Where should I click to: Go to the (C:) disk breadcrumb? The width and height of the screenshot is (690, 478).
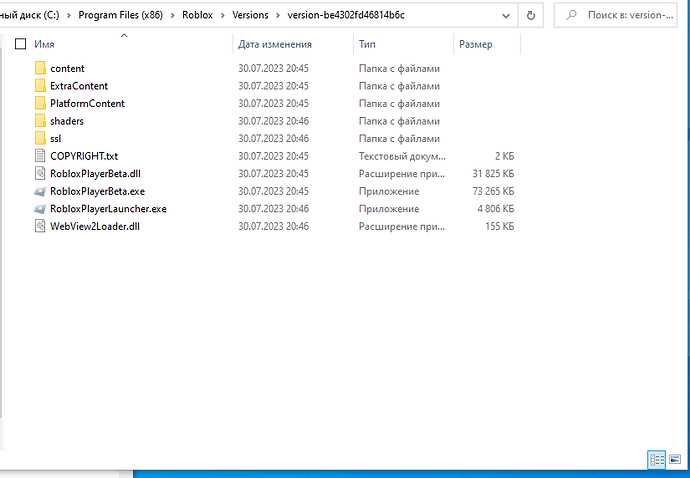pyautogui.click(x=29, y=15)
